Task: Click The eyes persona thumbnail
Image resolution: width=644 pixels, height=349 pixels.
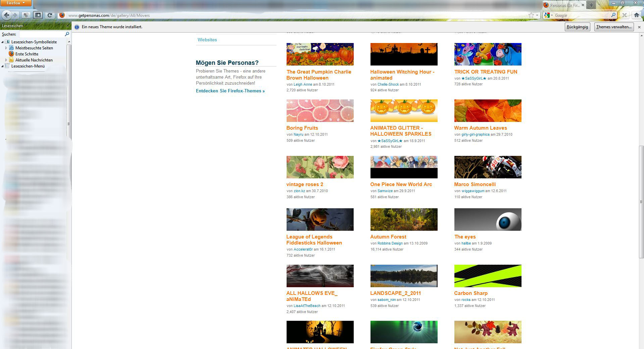Action: (x=488, y=219)
